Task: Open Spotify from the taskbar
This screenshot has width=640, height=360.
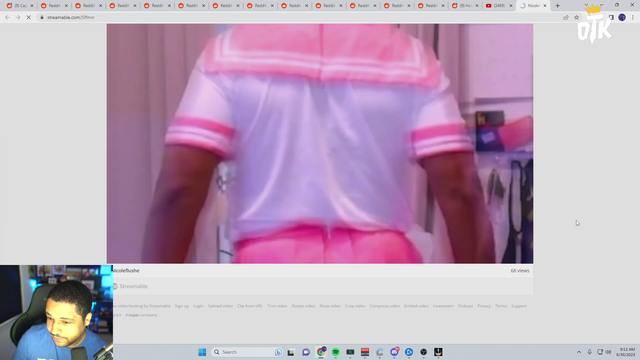Action: 336,352
